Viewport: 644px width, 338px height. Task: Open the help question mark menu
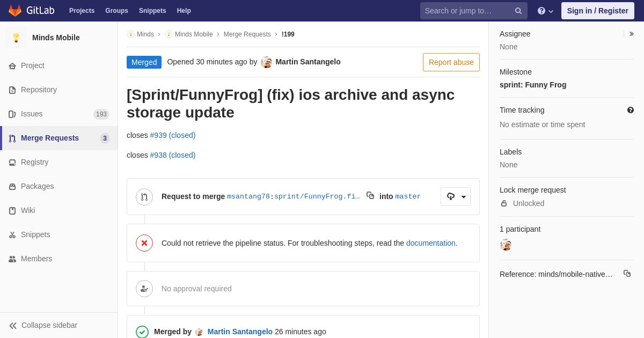pos(545,11)
